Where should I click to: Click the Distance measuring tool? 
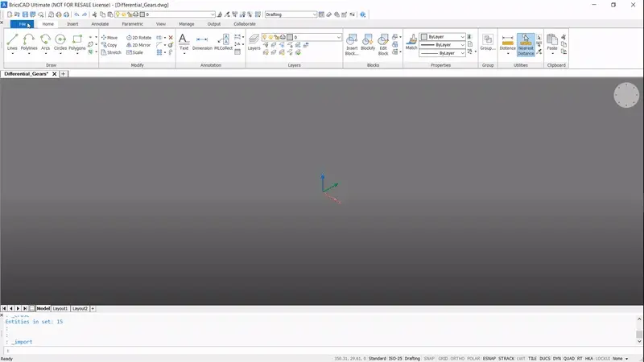pos(508,43)
